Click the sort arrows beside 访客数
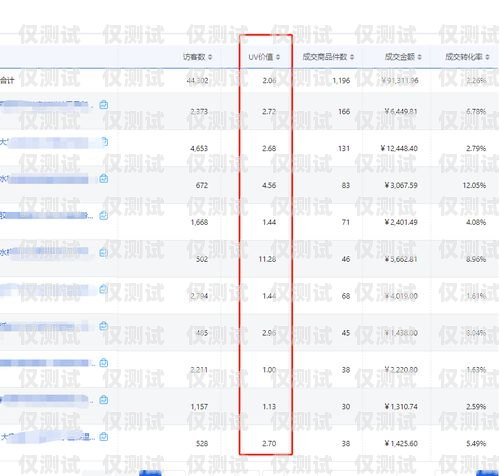499x476 pixels. tap(210, 57)
